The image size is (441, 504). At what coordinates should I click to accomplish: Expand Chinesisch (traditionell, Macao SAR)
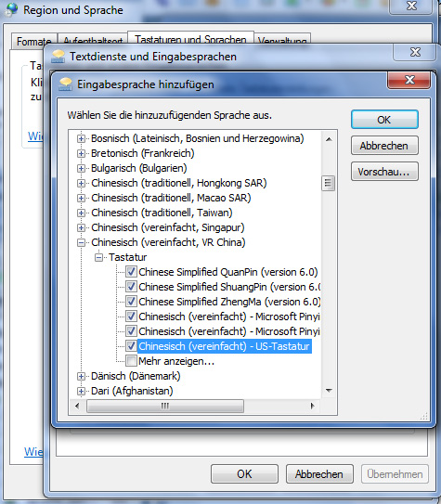tap(81, 198)
